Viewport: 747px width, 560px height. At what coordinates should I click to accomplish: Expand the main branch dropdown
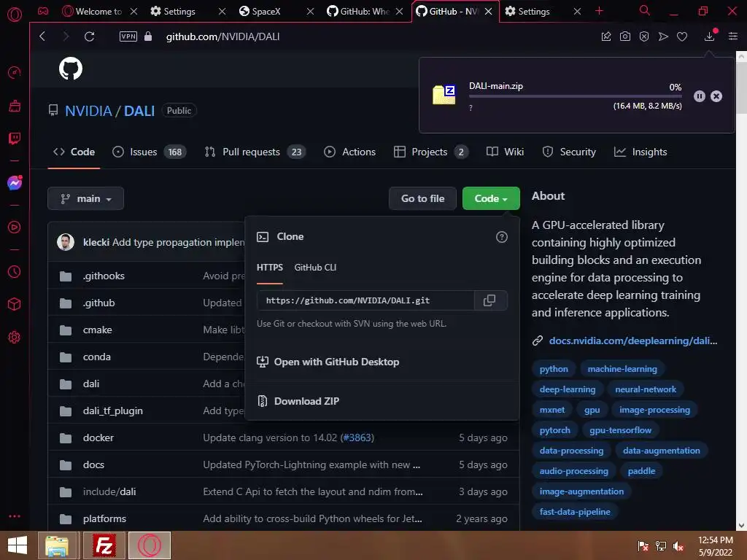(x=86, y=198)
